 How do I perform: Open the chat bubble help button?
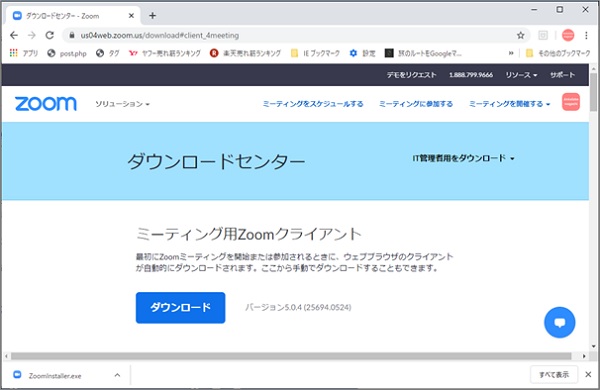[x=559, y=323]
